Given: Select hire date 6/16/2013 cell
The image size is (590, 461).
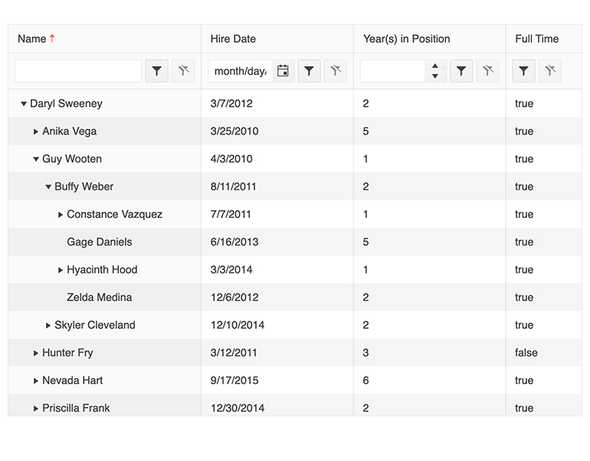Looking at the screenshot, I should (x=277, y=242).
